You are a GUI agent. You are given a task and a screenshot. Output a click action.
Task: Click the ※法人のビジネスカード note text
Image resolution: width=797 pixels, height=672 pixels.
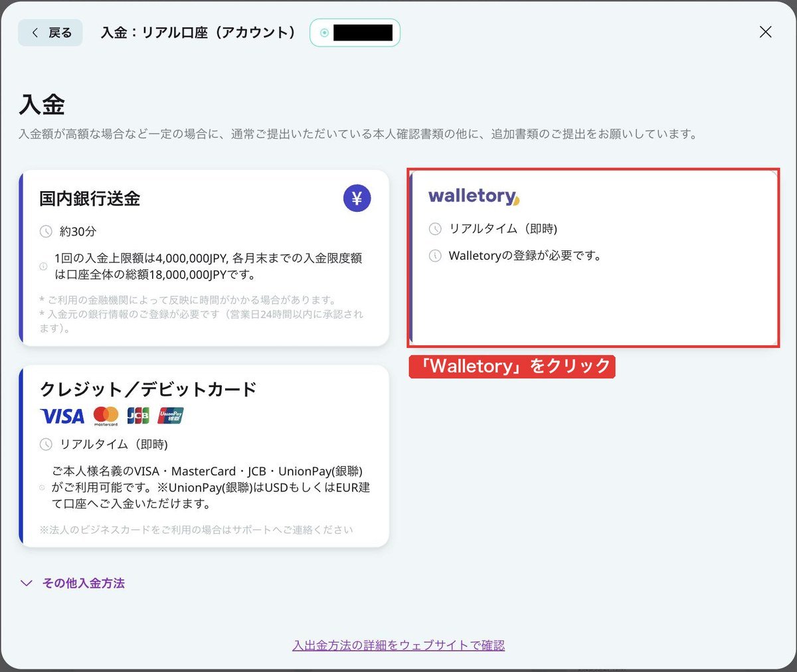tap(196, 529)
